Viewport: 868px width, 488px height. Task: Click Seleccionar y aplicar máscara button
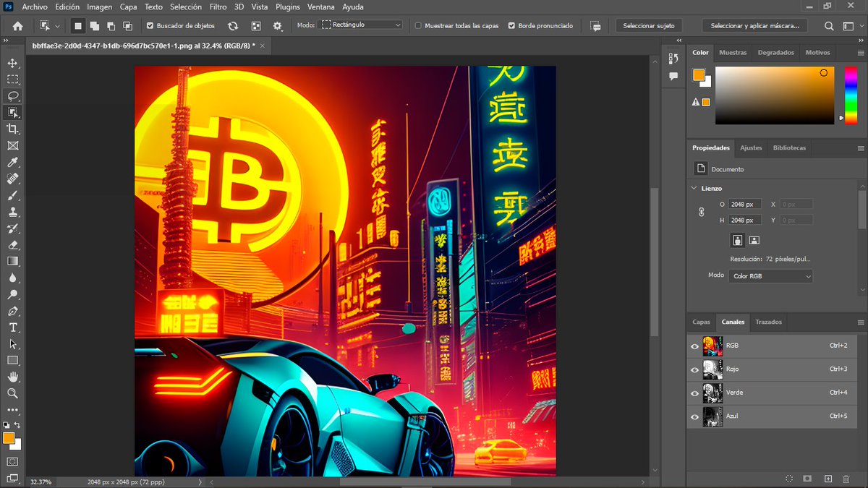[x=754, y=25]
